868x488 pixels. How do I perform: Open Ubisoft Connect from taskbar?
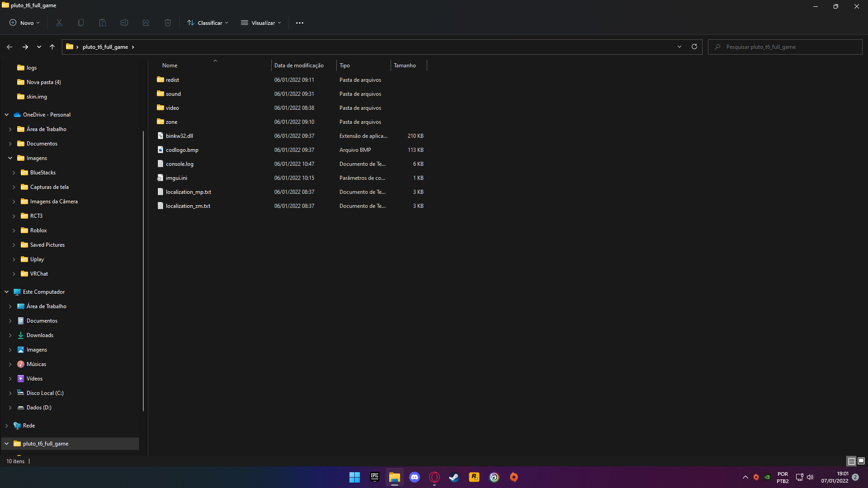[x=494, y=477]
